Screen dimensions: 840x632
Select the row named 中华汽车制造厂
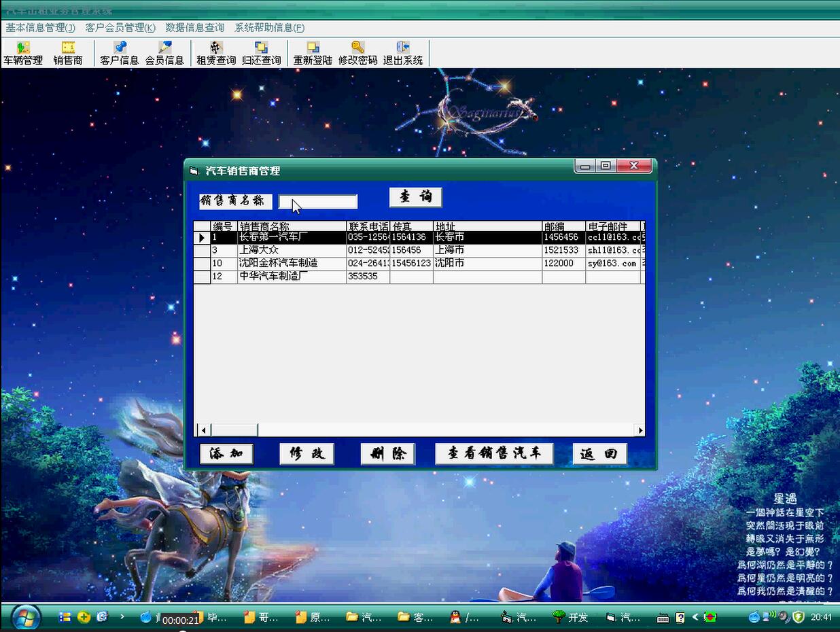pos(419,277)
